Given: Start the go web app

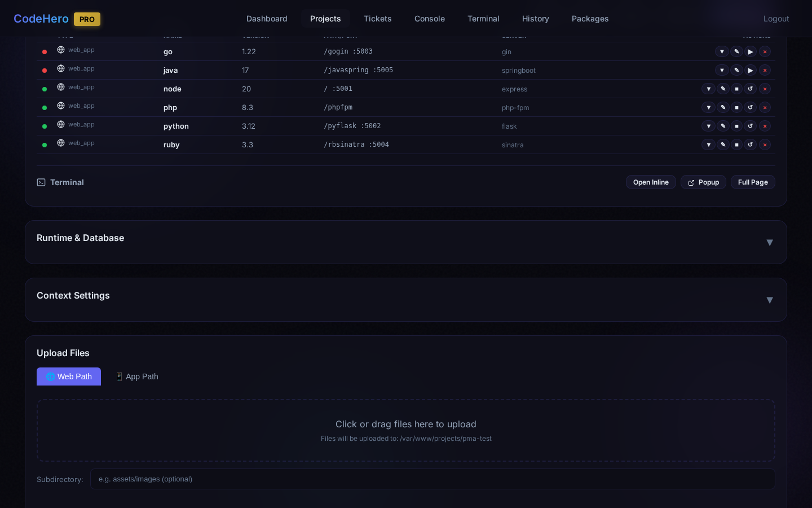Looking at the screenshot, I should pyautogui.click(x=750, y=52).
